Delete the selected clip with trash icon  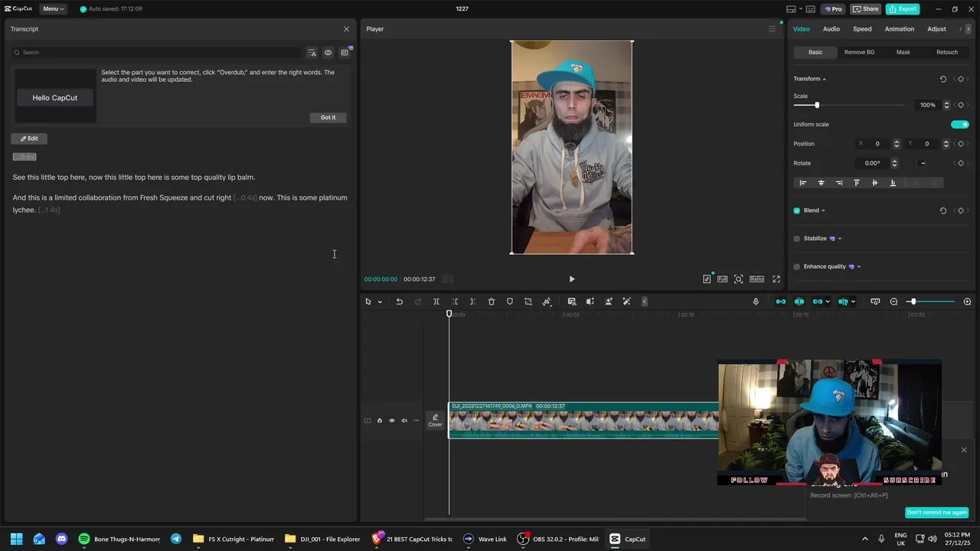click(492, 302)
